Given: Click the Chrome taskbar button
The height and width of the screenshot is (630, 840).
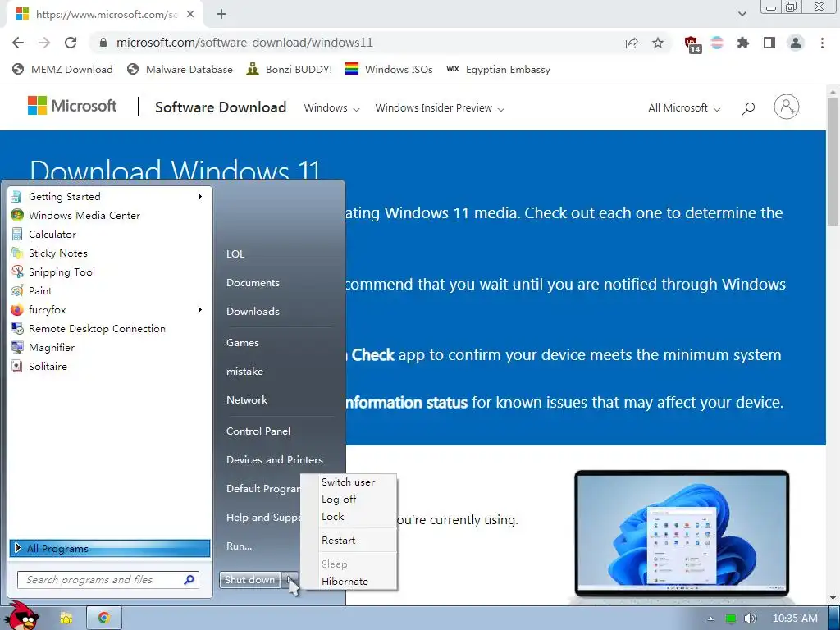Looking at the screenshot, I should click(x=104, y=619).
